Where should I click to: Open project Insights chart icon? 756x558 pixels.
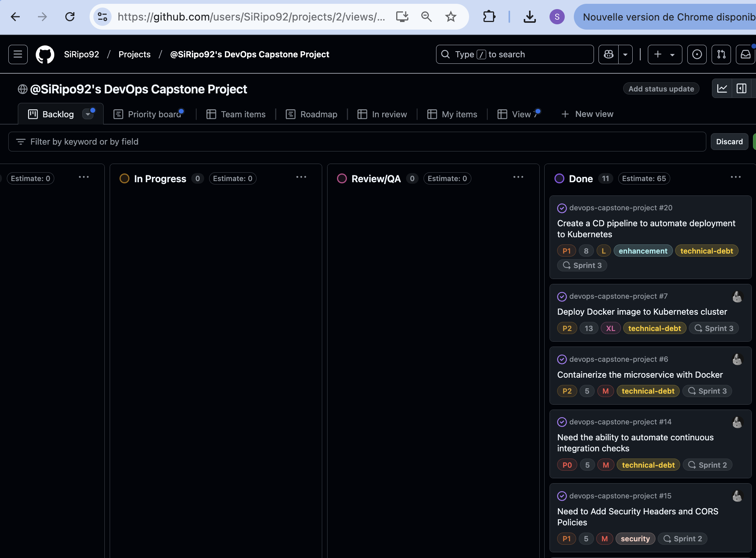pos(722,88)
